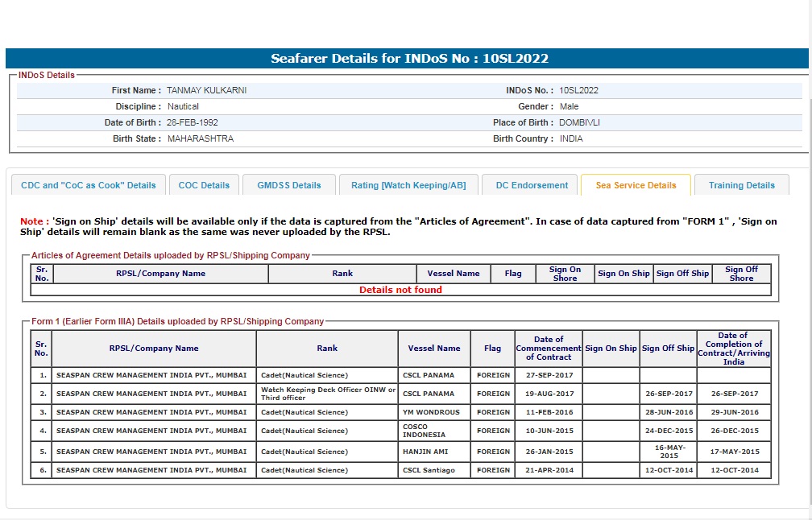Select the YM WONDROUS vessel cell
This screenshot has width=812, height=520.
pos(431,412)
